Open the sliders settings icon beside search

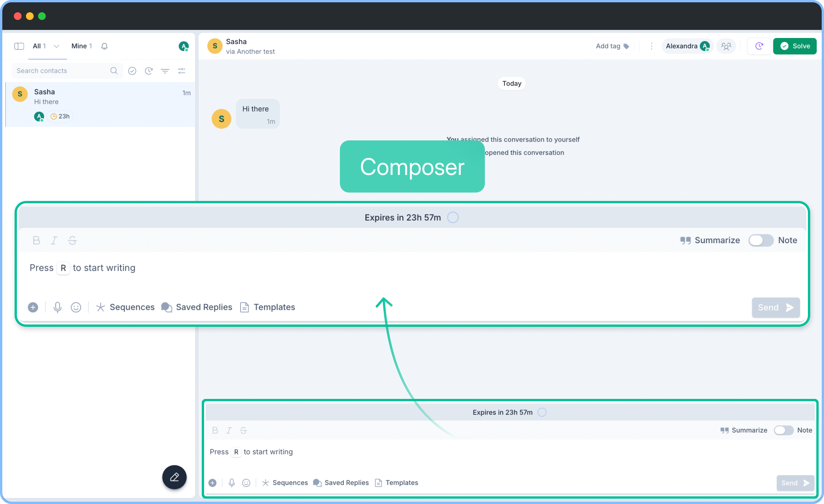coord(181,71)
